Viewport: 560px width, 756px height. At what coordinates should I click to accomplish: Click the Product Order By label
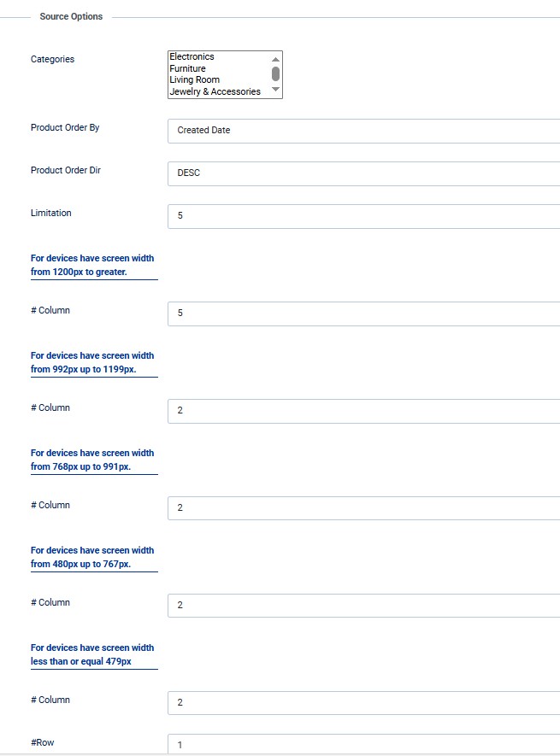click(x=65, y=128)
